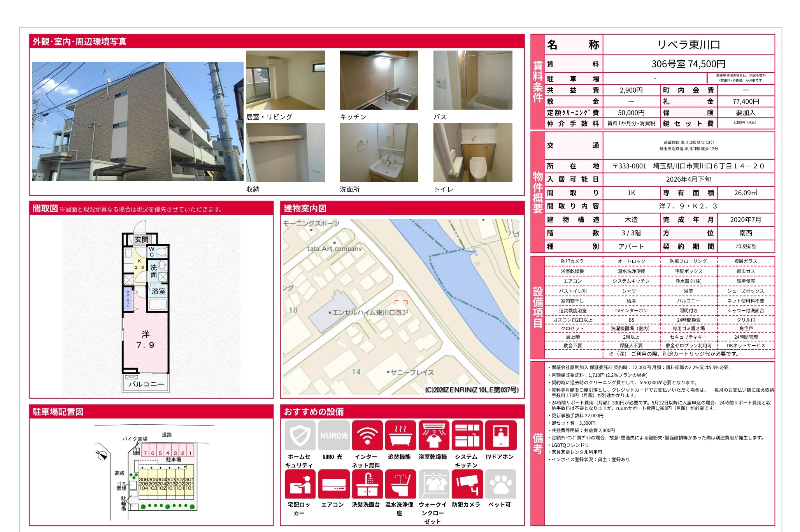Screen dimensions: 800x532
Task: Click the Home Security shield icon
Action: click(300, 435)
